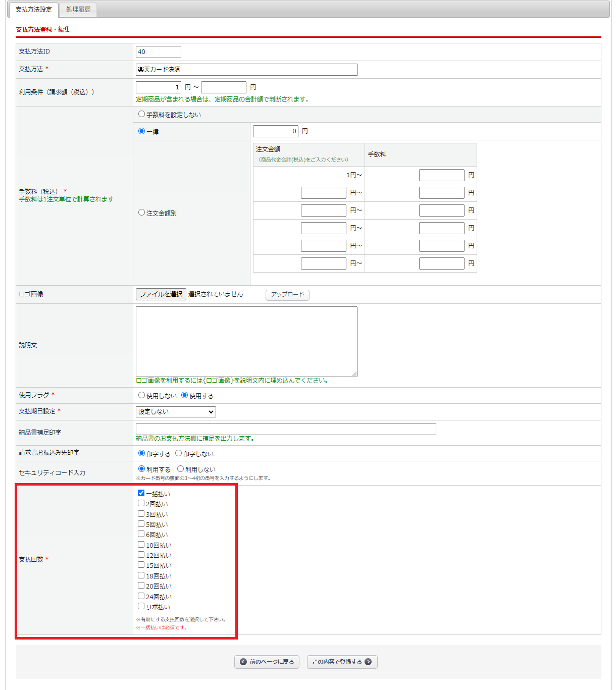This screenshot has height=690, width=616.
Task: Check the リボ払い option
Action: [141, 606]
